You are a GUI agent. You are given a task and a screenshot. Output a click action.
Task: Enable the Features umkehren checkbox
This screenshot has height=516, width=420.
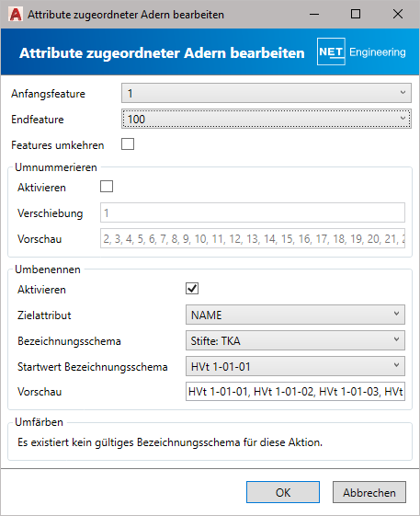click(128, 144)
